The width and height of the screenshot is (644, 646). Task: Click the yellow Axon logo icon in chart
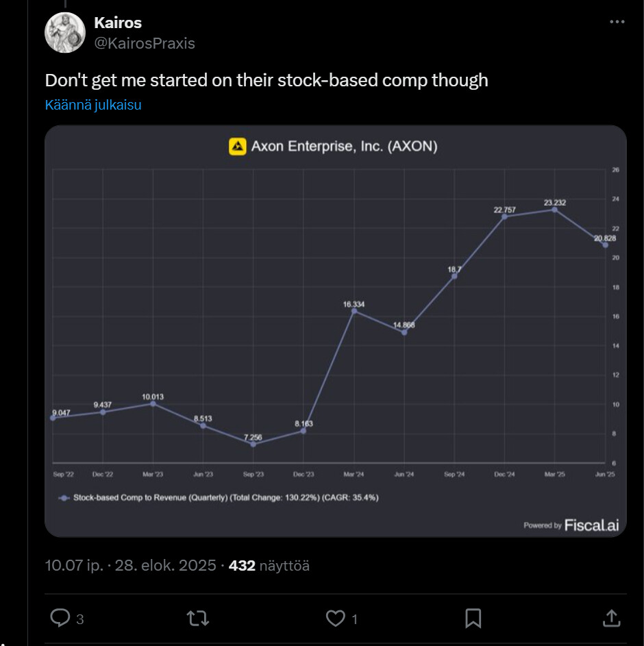pos(237,146)
